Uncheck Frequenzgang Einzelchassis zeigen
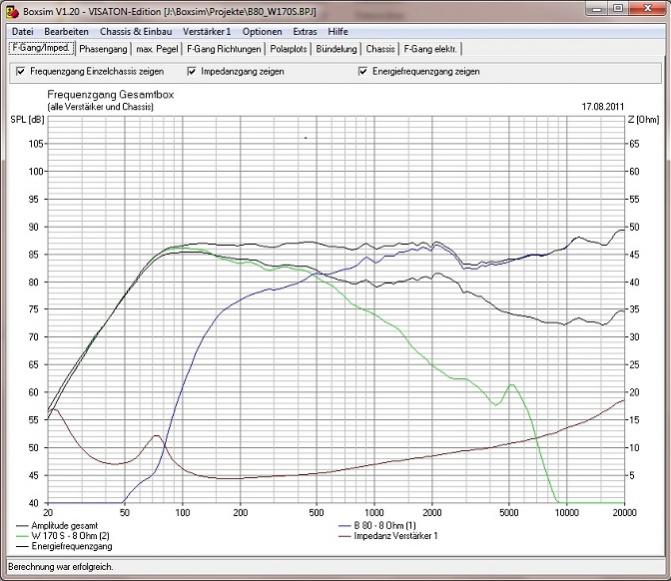Image resolution: width=671 pixels, height=581 pixels. [x=20, y=72]
